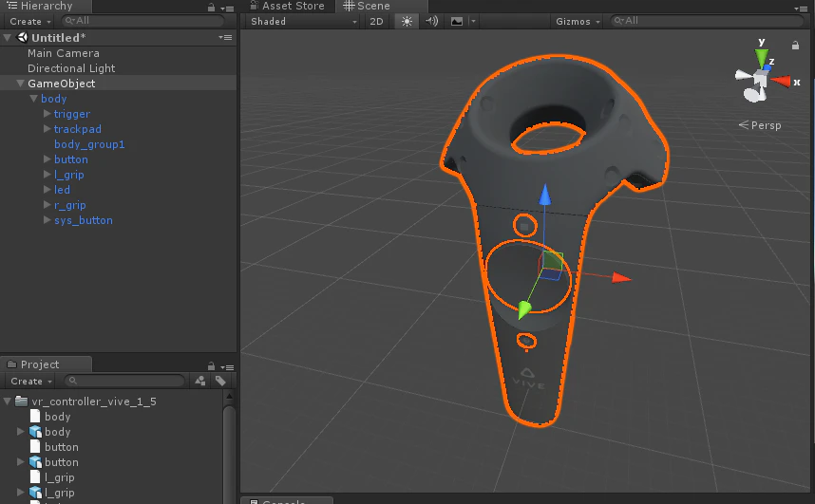This screenshot has width=815, height=504.
Task: Click green Y move handle arrow
Action: pyautogui.click(x=524, y=309)
